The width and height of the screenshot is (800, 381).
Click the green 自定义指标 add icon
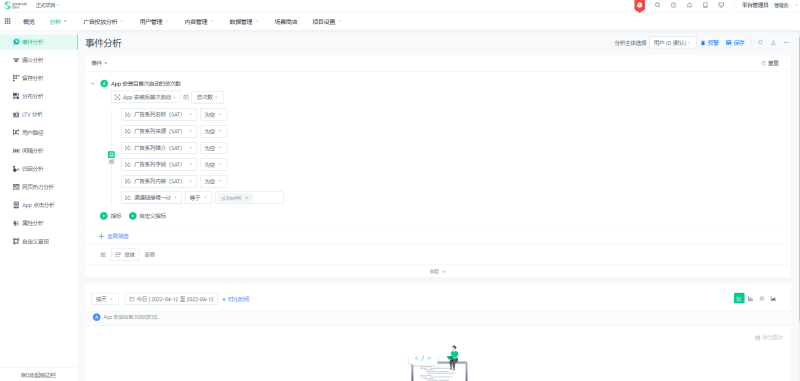[x=133, y=216]
